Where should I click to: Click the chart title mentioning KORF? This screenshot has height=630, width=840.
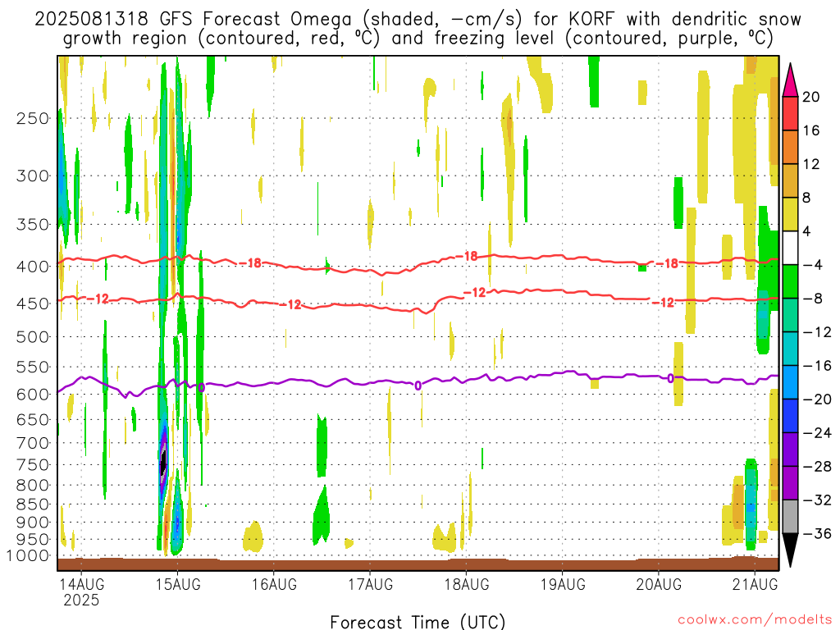pyautogui.click(x=418, y=29)
